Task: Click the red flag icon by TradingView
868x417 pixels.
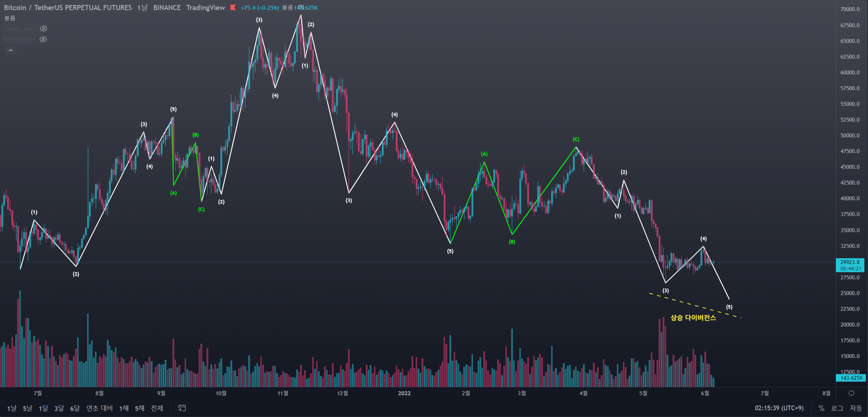Action: tap(233, 8)
